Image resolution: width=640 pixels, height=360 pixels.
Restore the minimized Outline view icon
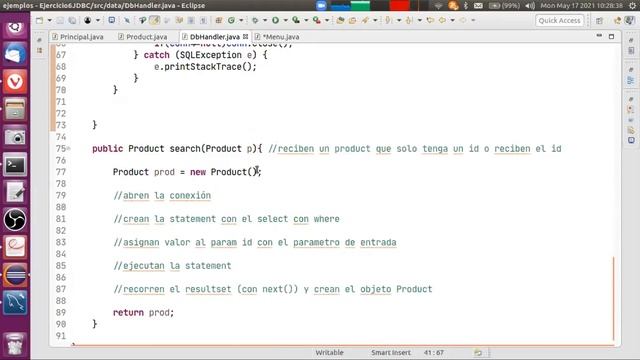pyautogui.click(x=631, y=81)
